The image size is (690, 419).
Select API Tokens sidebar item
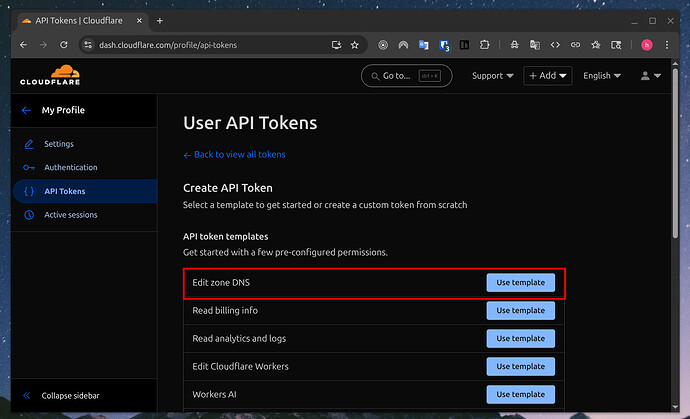(84, 191)
